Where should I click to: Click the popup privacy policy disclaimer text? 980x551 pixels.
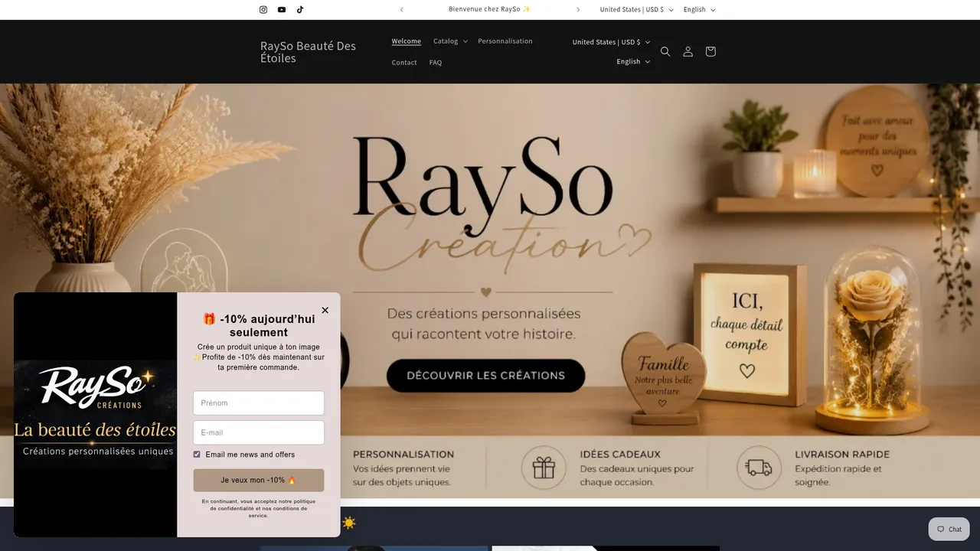pos(259,508)
